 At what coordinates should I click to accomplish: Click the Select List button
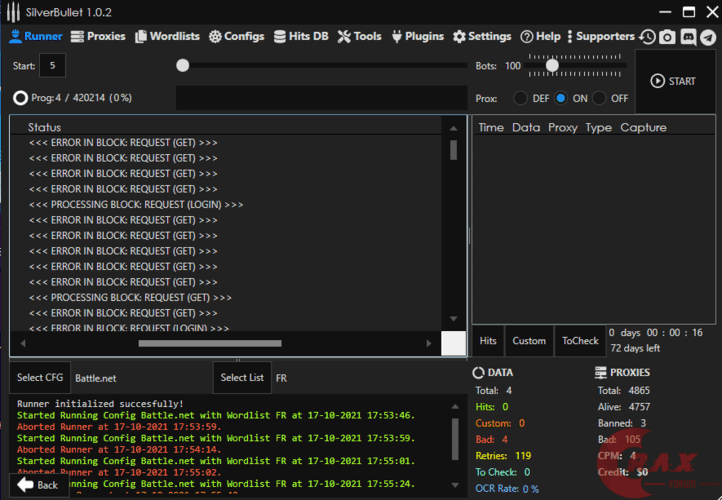[242, 378]
